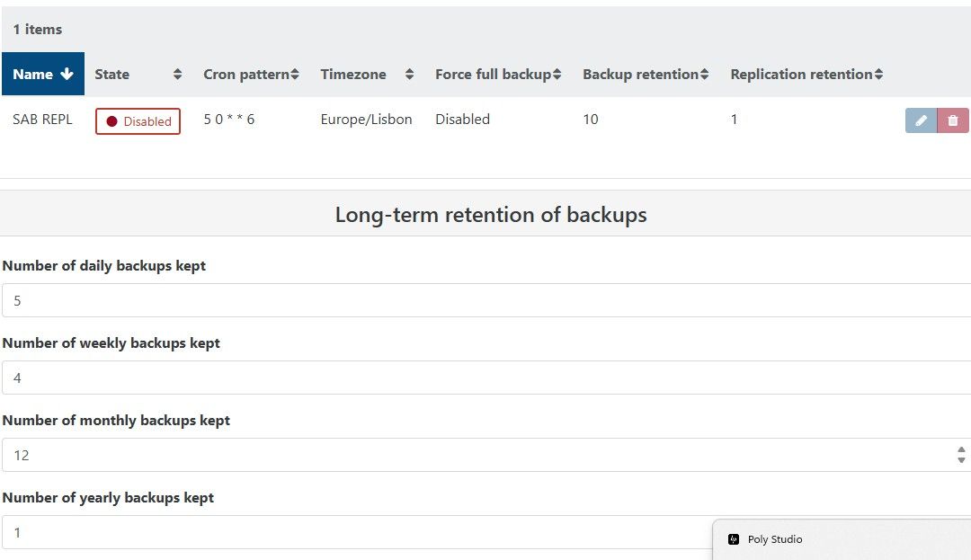This screenshot has width=971, height=560.
Task: Click the Poly Studio app icon
Action: pos(734,539)
